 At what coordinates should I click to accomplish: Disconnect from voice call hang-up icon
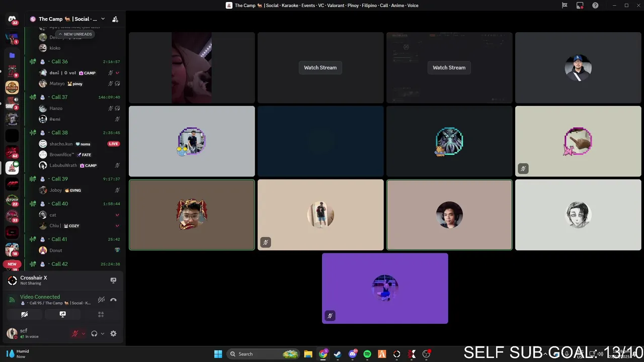click(113, 300)
